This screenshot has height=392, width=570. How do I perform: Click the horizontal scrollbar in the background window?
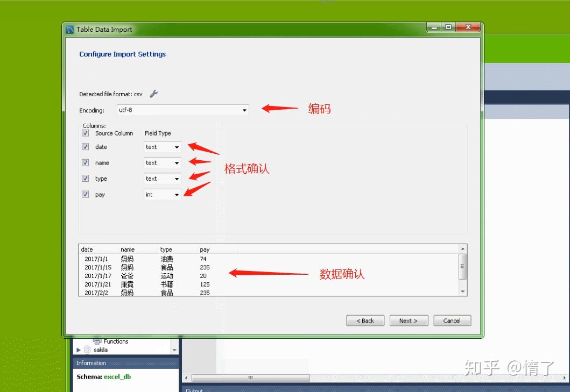pyautogui.click(x=250, y=378)
